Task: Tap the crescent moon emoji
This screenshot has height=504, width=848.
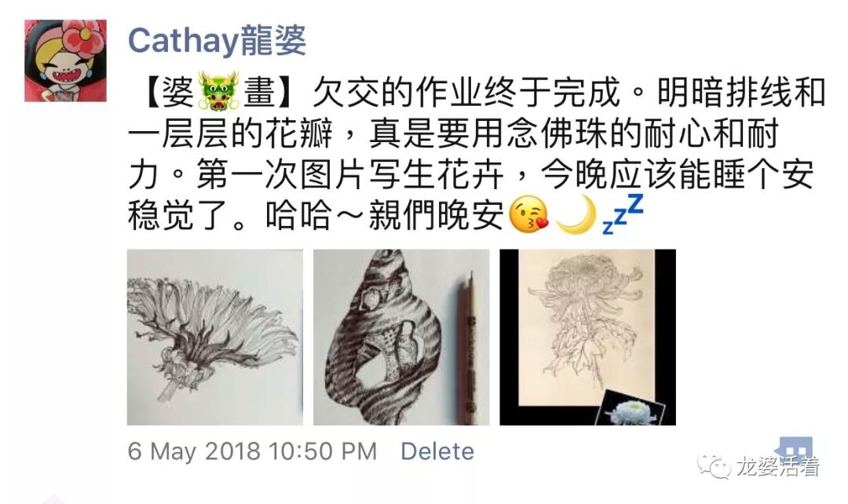Action: point(576,215)
